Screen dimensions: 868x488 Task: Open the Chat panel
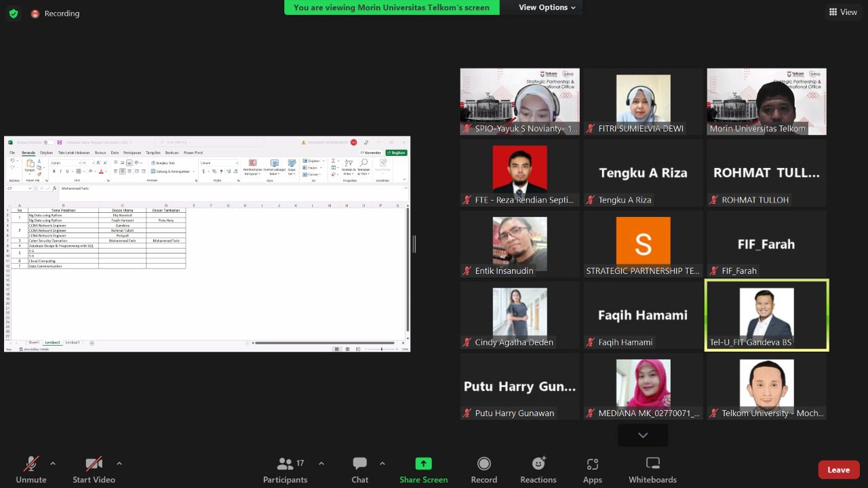click(x=359, y=464)
